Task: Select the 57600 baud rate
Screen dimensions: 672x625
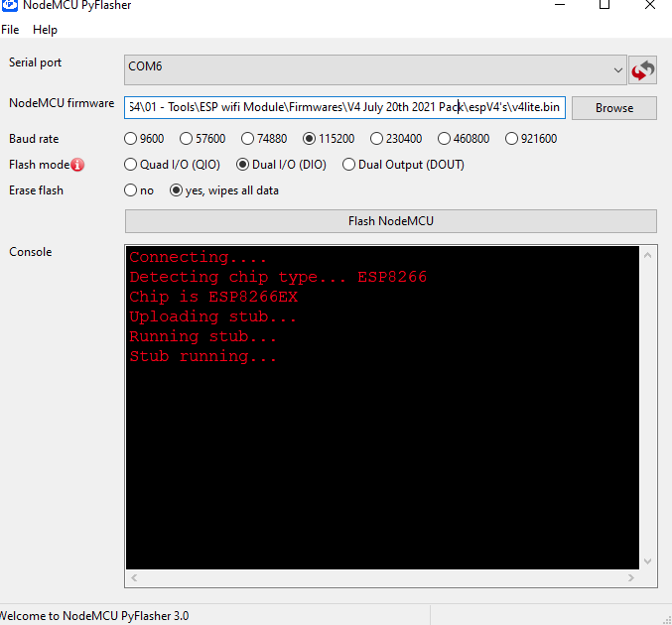Action: pos(202,139)
